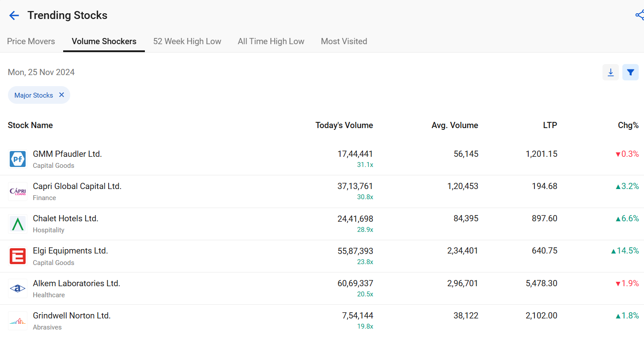
Task: Click volume value 55,87,393
Action: [355, 250]
